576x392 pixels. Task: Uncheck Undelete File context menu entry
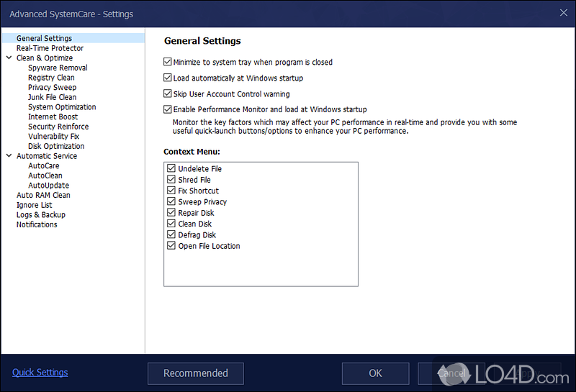pos(171,169)
